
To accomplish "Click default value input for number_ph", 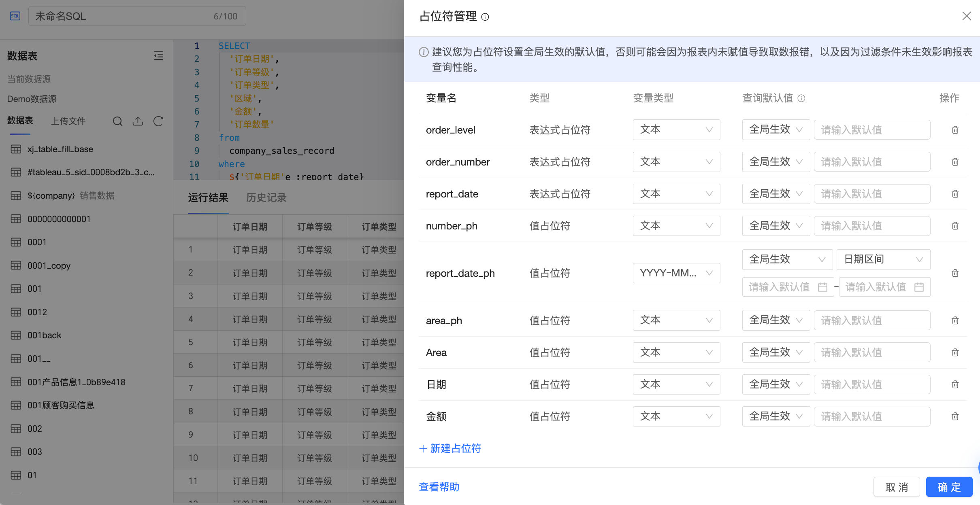I will point(872,226).
